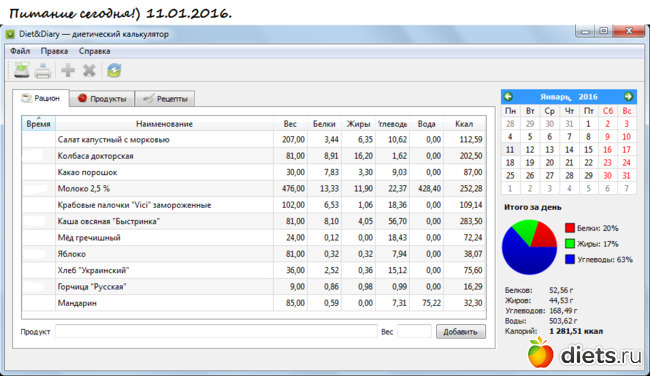Switch to the Продукты tab
Viewport: 650px width, 376px height.
[x=102, y=99]
